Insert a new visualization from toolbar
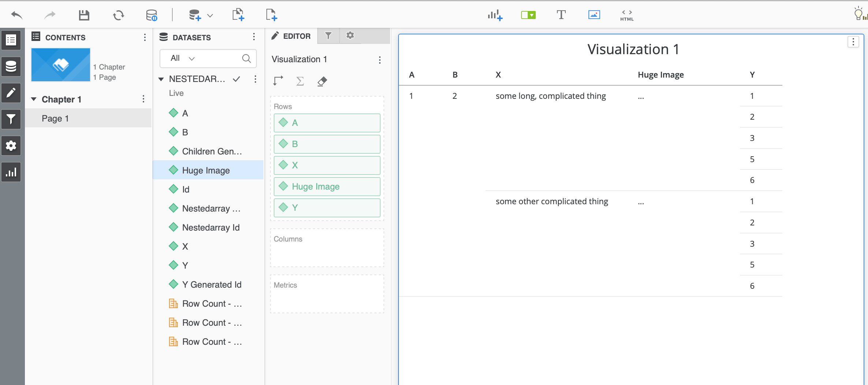This screenshot has height=385, width=868. [495, 15]
